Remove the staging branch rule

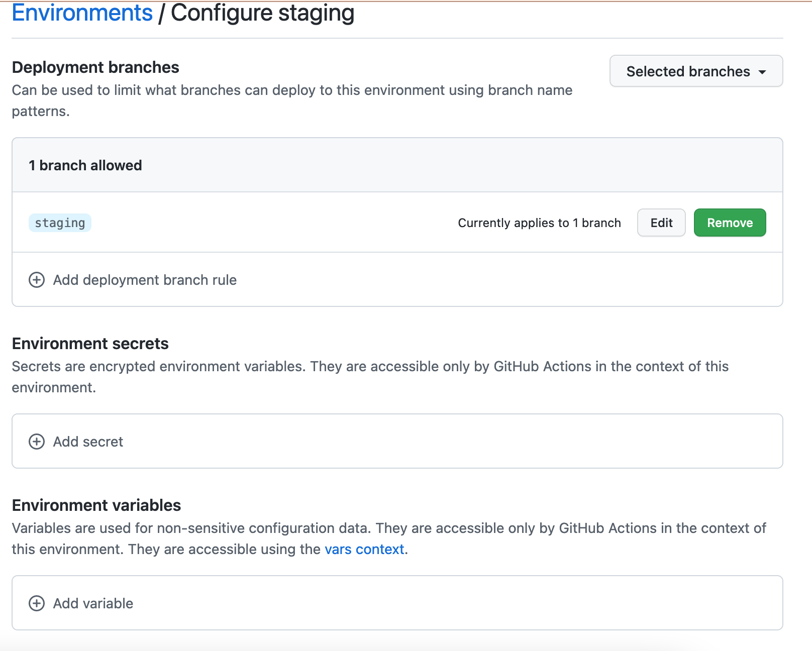coord(730,223)
